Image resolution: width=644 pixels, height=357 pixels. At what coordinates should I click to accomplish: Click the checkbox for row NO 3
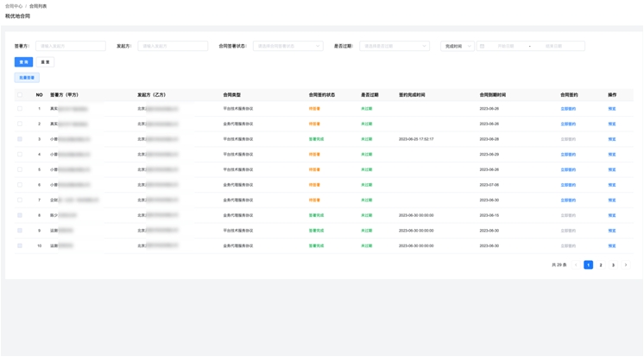[x=20, y=139]
